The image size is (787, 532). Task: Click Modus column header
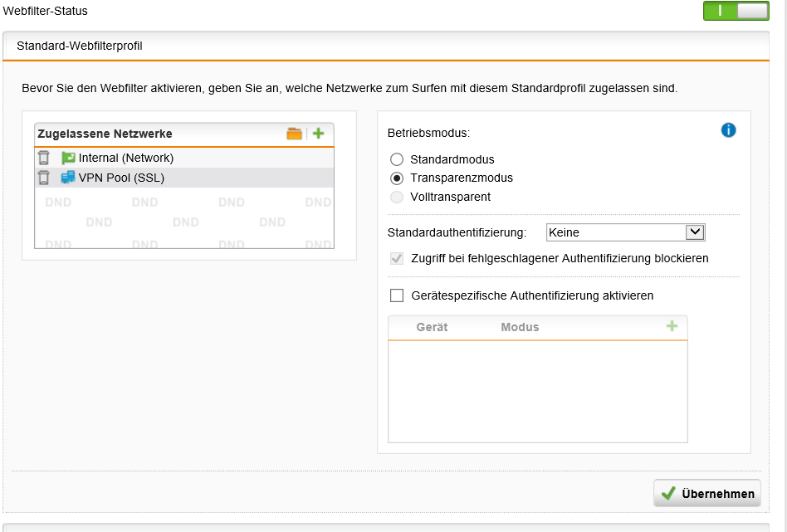click(x=520, y=328)
